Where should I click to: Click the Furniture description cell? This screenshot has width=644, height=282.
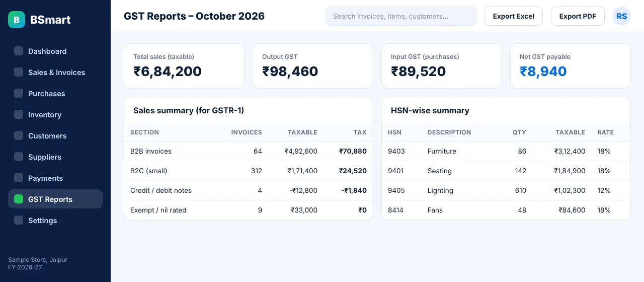[x=442, y=151]
